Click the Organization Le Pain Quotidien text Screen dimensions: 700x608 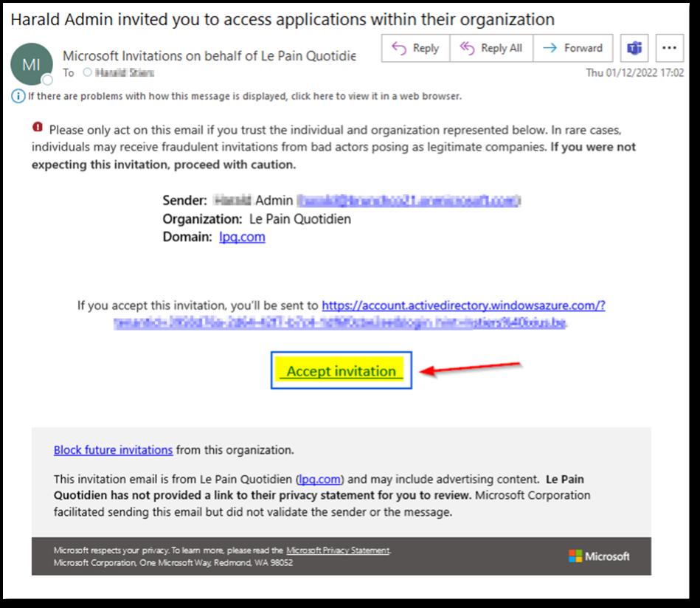click(x=257, y=219)
